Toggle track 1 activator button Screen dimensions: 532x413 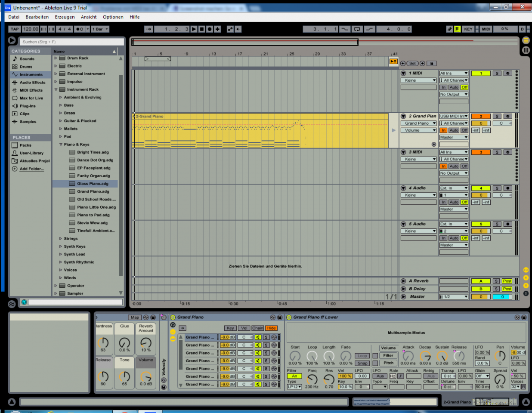pos(481,73)
